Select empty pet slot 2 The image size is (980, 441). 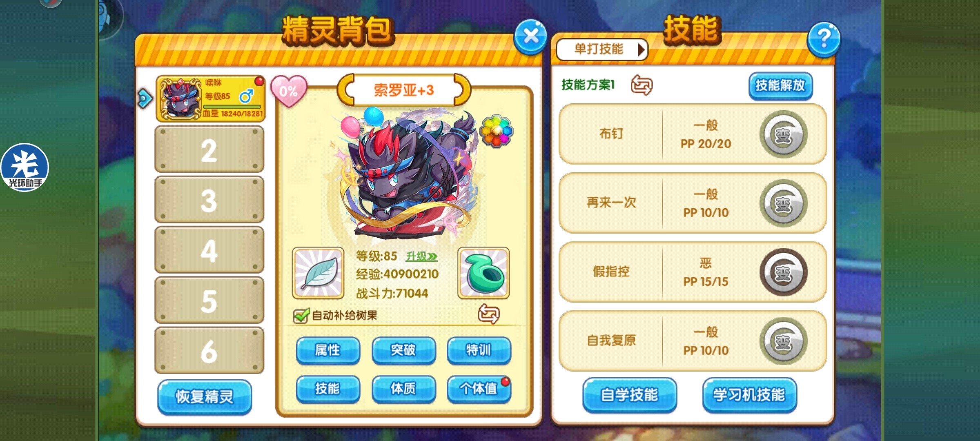coord(209,149)
